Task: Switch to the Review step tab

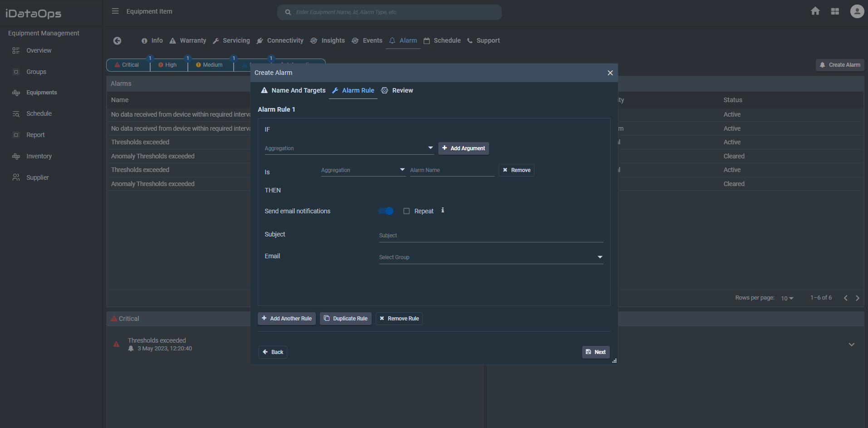Action: click(397, 90)
